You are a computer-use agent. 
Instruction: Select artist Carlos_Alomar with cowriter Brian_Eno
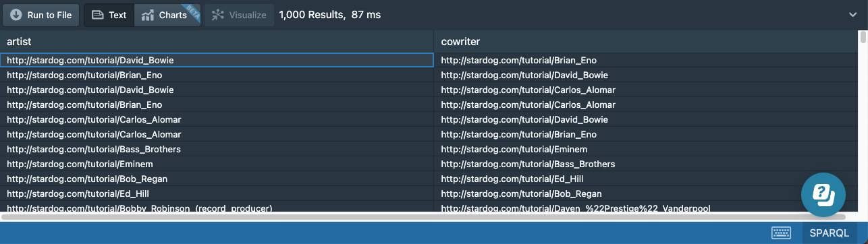pos(217,134)
